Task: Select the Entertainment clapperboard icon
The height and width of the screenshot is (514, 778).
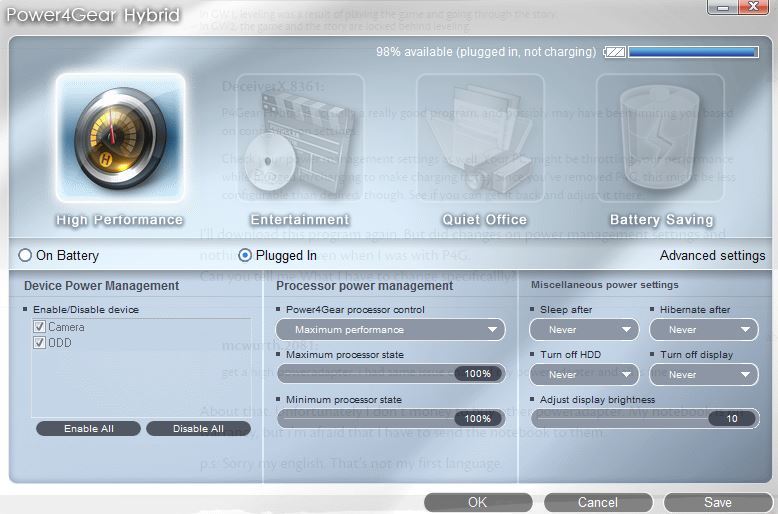Action: tap(300, 137)
